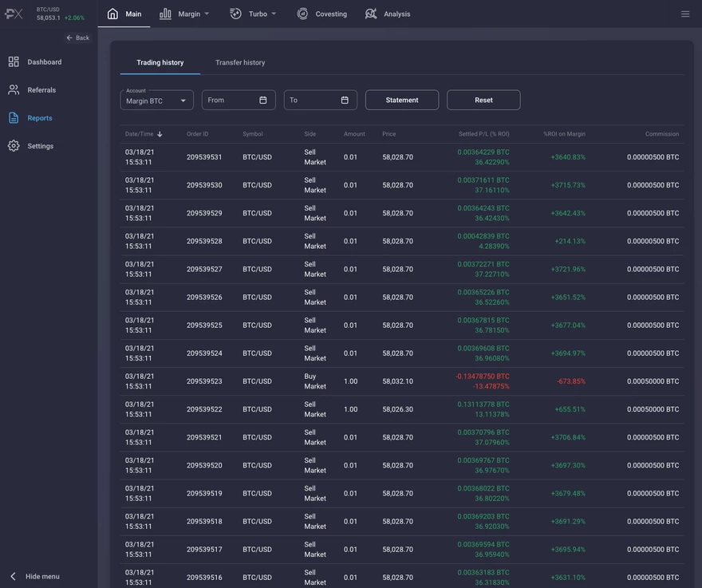Open the Account Margin BTC dropdown

[156, 100]
